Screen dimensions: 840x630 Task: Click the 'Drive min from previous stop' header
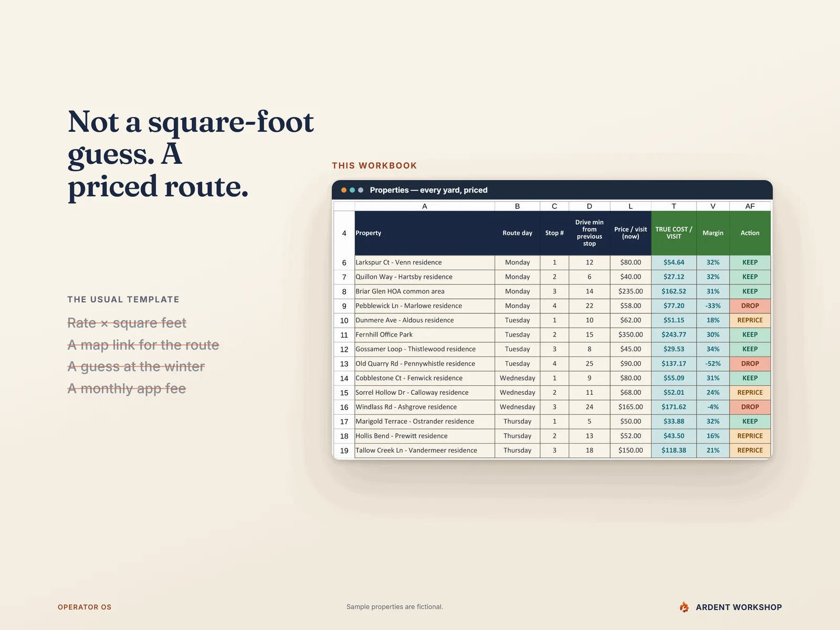pyautogui.click(x=590, y=233)
